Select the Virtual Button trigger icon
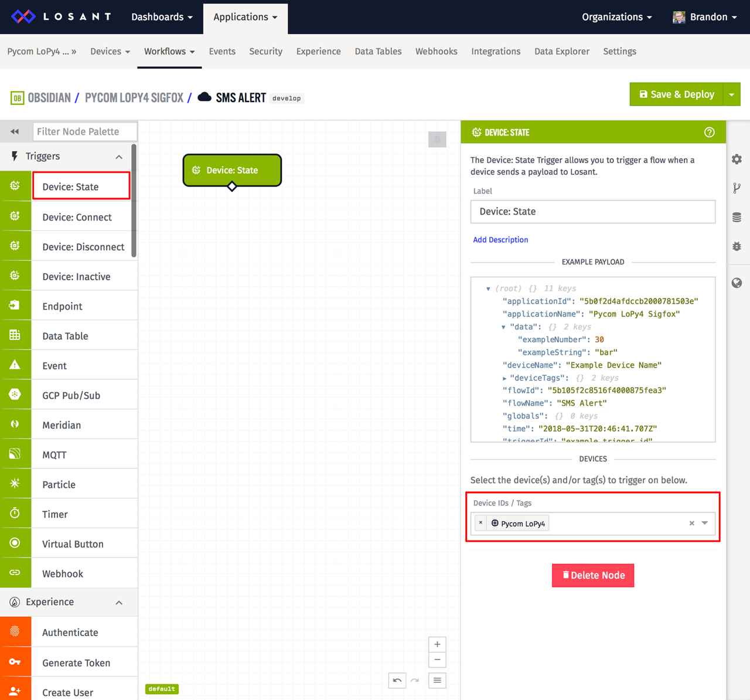The width and height of the screenshot is (750, 700). 15,543
